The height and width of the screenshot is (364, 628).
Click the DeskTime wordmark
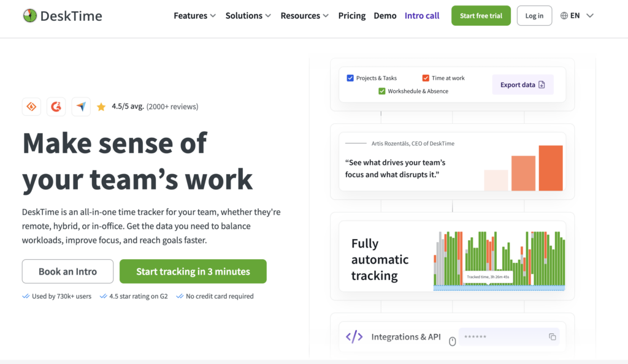(x=71, y=16)
